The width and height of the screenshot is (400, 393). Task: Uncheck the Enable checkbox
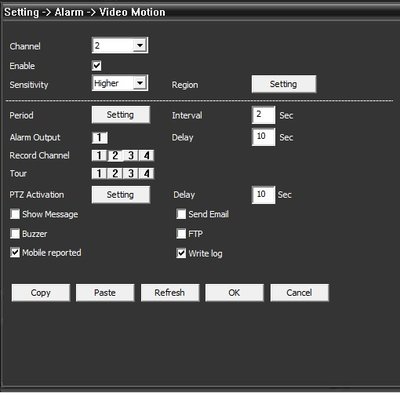click(x=97, y=66)
